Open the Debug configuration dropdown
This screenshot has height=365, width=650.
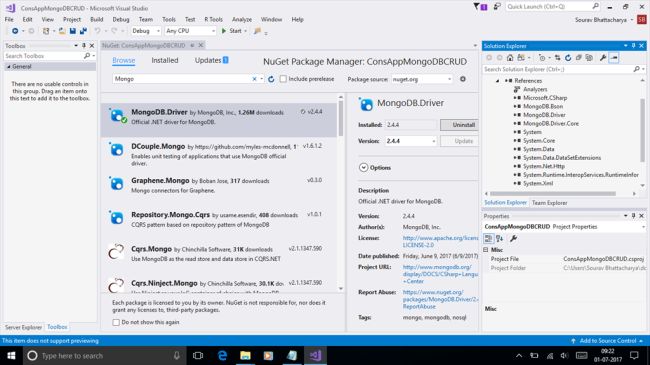[146, 31]
